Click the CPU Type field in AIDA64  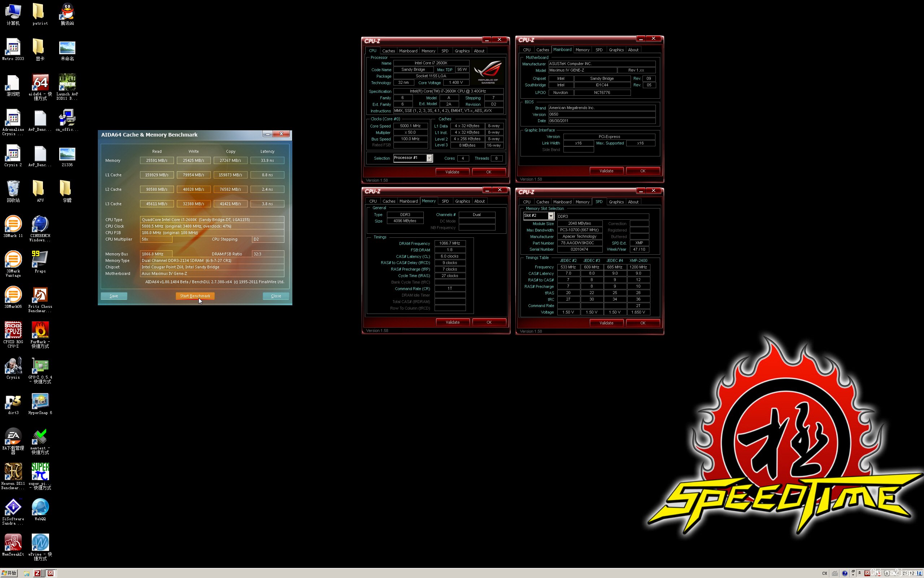(212, 219)
